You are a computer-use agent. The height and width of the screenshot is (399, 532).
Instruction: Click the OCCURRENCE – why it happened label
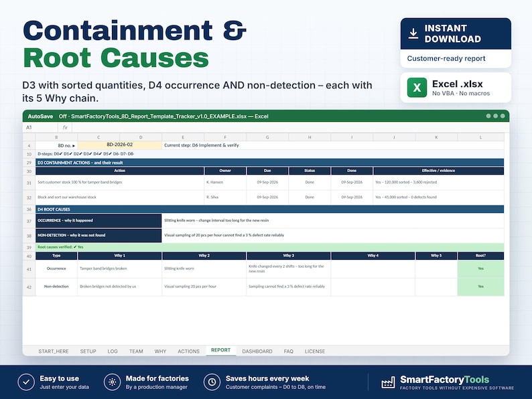tap(98, 221)
